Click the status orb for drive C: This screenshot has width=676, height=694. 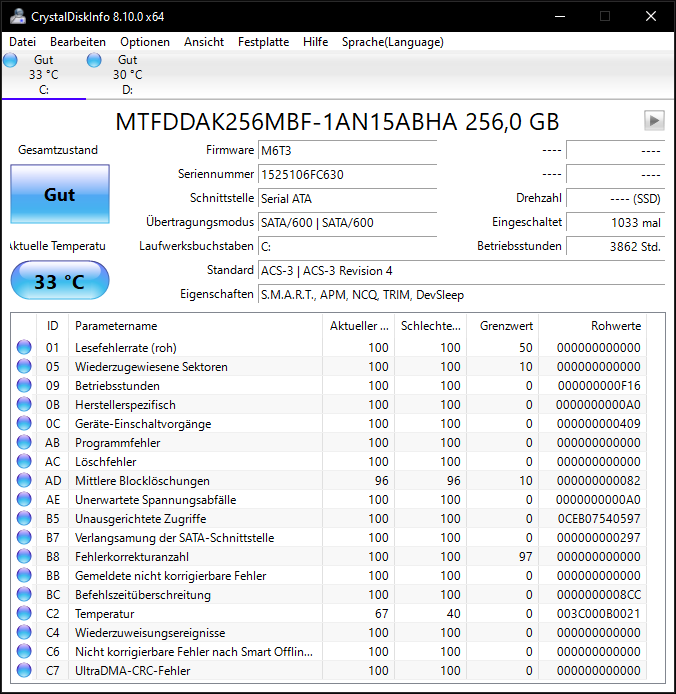(10, 60)
